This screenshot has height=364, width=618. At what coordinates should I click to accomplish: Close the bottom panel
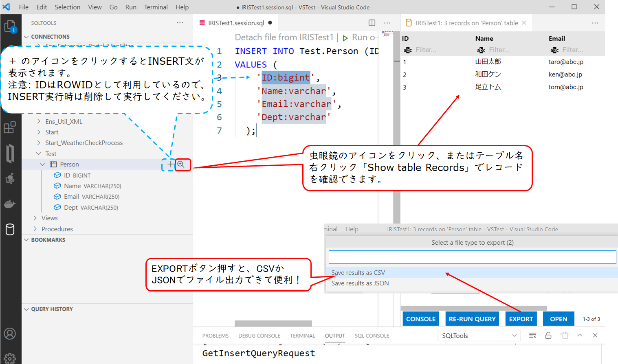point(595,335)
